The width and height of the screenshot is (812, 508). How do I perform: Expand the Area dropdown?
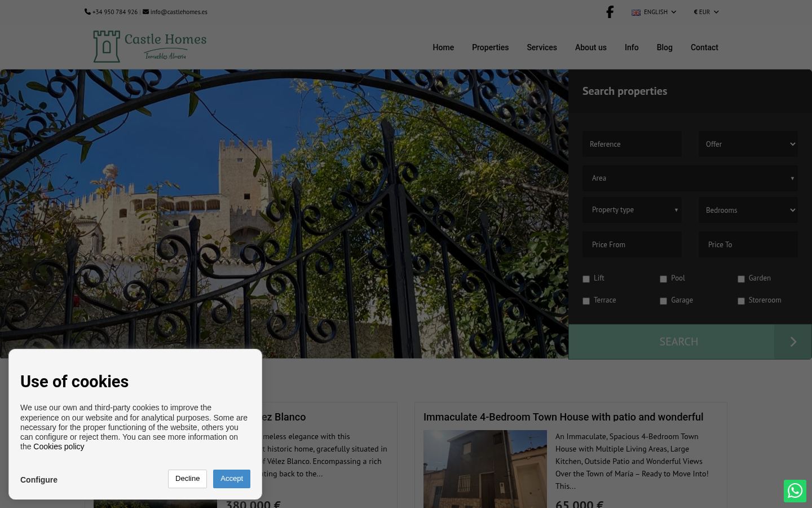click(x=690, y=178)
